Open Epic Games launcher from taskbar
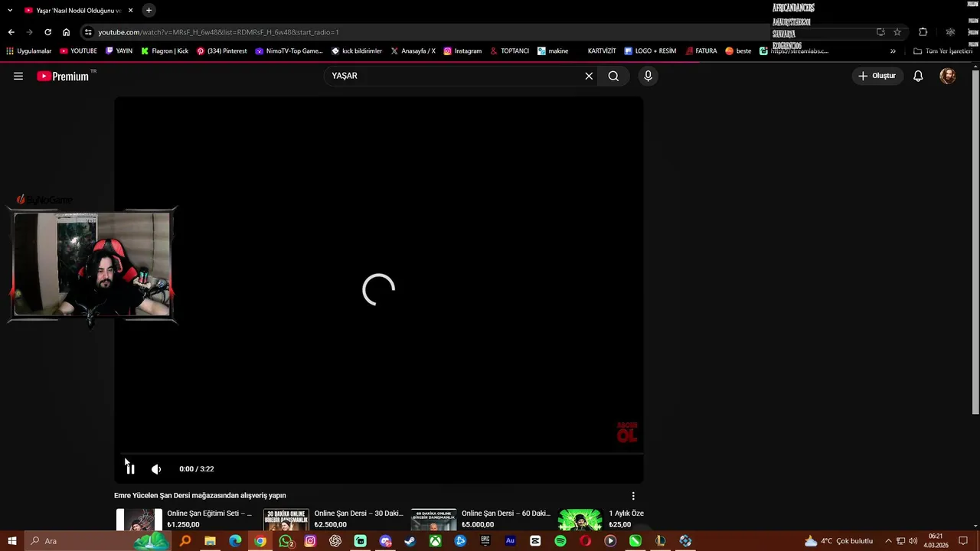Image resolution: width=980 pixels, height=551 pixels. (485, 541)
